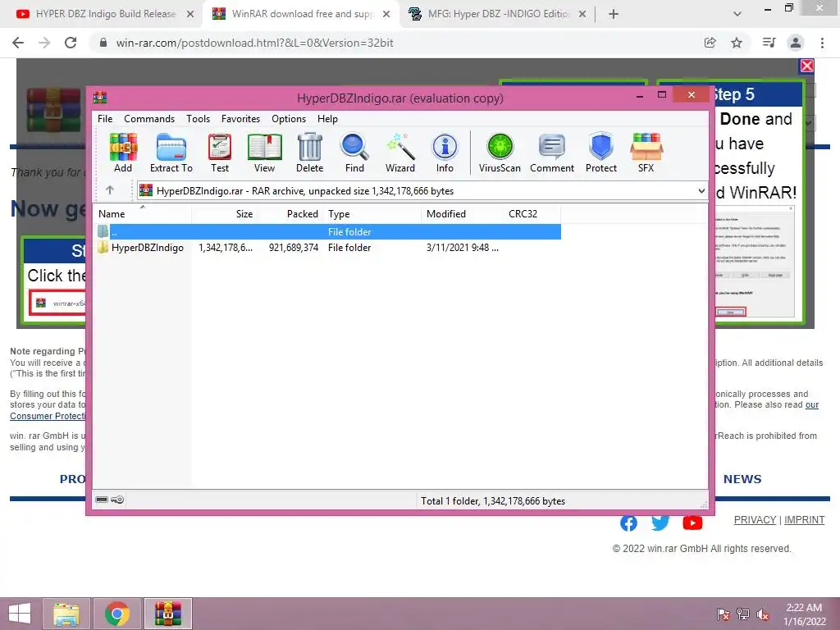Open the 'our' policy link on the webpage
Image resolution: width=840 pixels, height=630 pixels.
(x=812, y=405)
